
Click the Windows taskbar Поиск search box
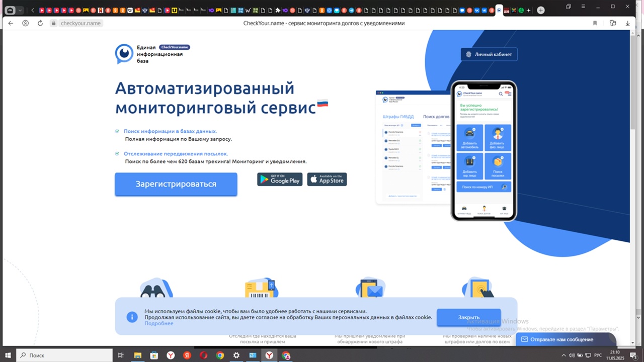tap(64, 355)
